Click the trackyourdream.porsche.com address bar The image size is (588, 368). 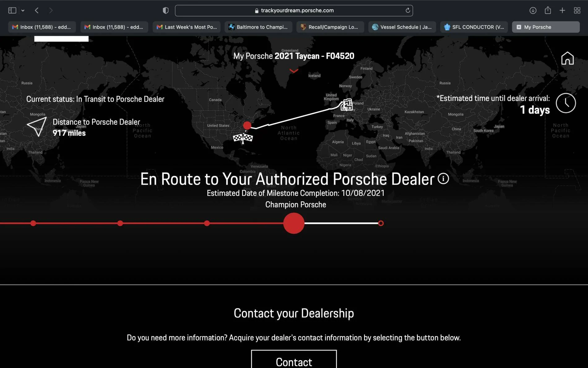[294, 11]
